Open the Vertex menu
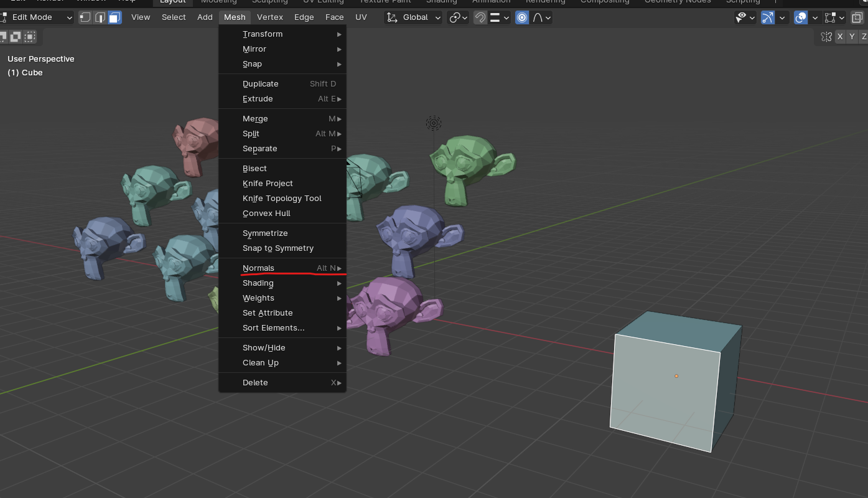Screen dimensions: 868x498 (x=270, y=17)
